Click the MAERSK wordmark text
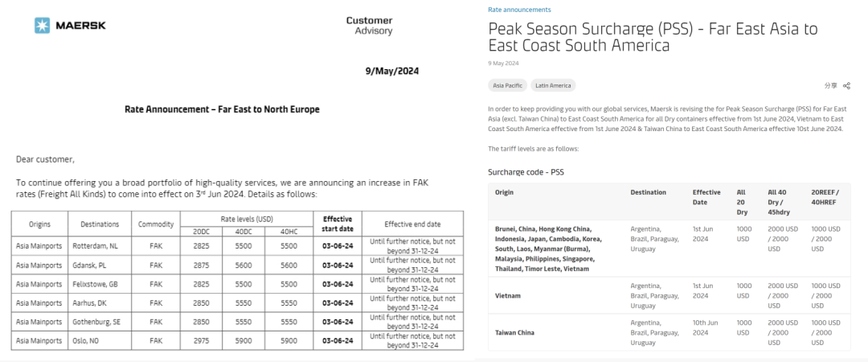 (x=80, y=26)
